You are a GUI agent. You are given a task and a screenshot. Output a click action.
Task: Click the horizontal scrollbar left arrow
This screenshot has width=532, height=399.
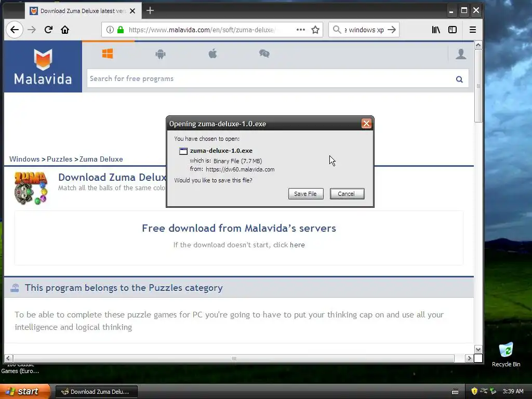click(x=8, y=358)
